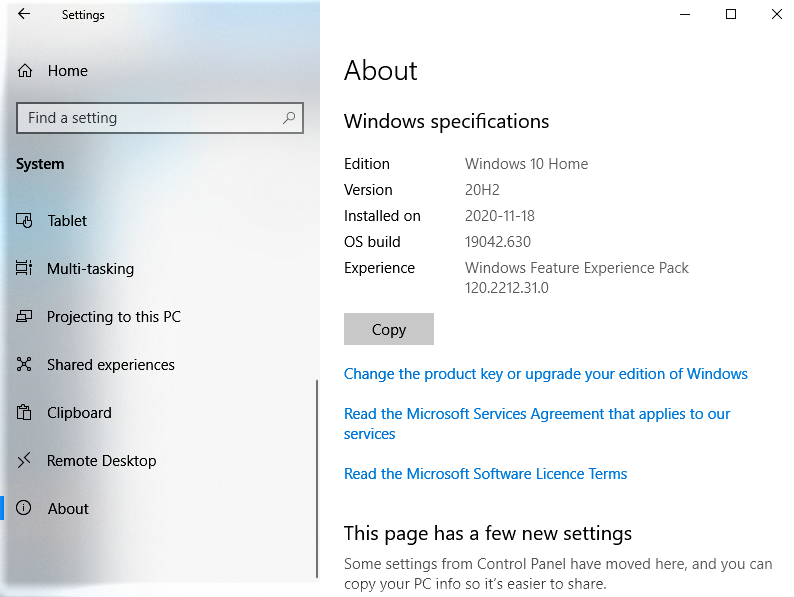Minimize the Settings window

(x=685, y=14)
